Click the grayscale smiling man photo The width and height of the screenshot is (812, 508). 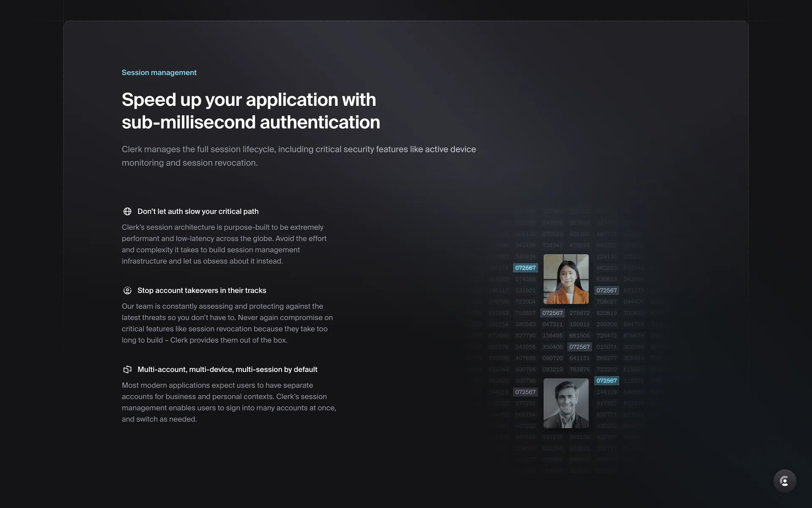pyautogui.click(x=566, y=403)
